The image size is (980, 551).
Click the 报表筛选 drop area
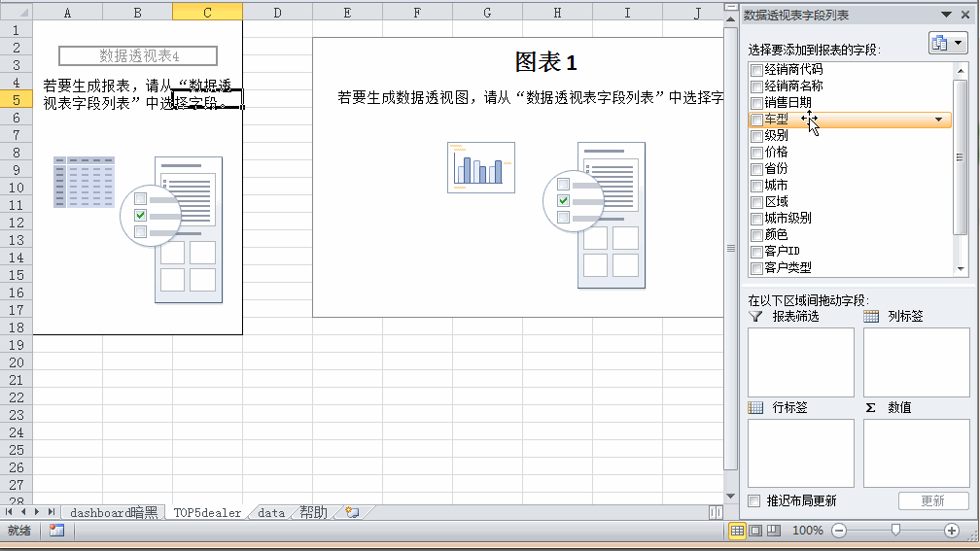click(x=801, y=362)
